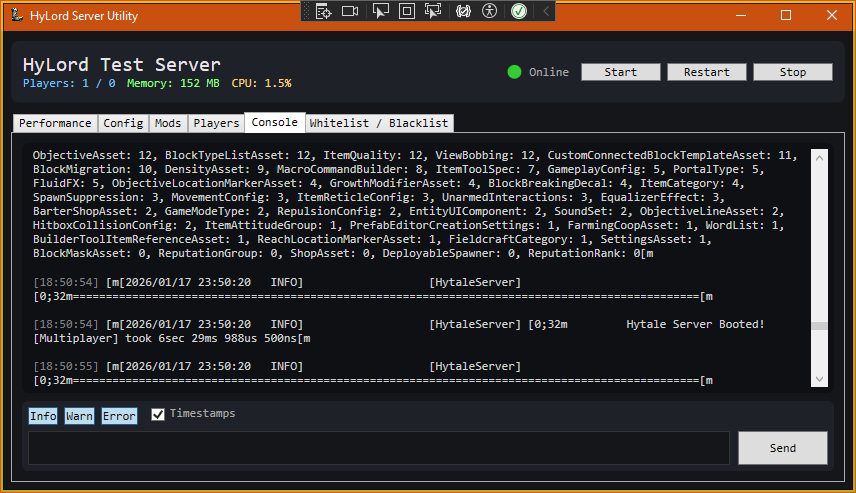
Task: Click the drag grip of debug toolbar
Action: coord(306,11)
